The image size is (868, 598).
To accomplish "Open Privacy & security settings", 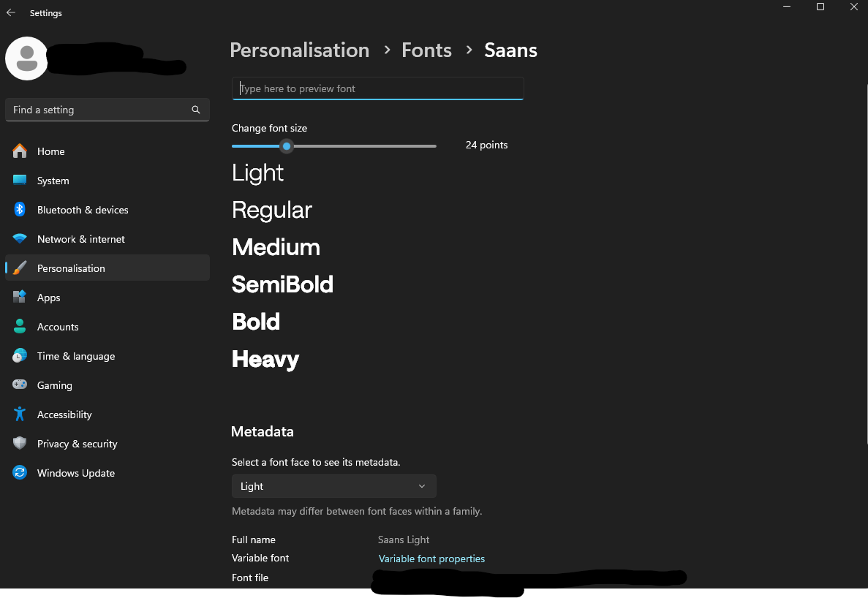I will coord(107,444).
